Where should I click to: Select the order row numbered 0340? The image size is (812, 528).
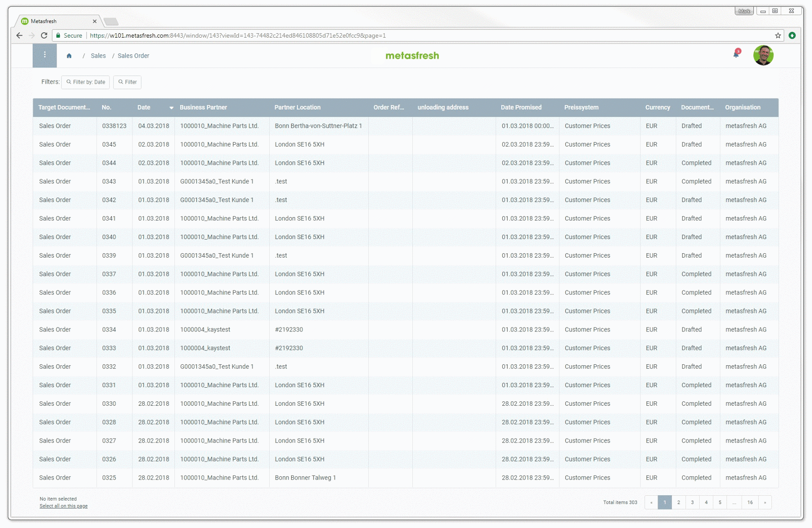coord(406,238)
